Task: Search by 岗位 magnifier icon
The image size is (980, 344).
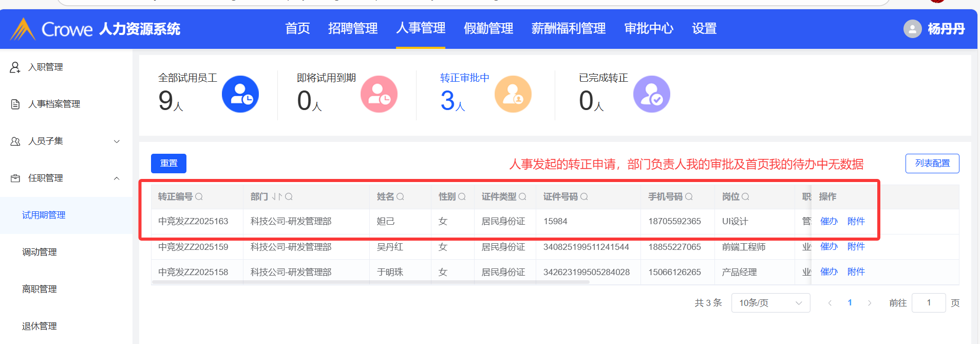Action: coord(746,197)
